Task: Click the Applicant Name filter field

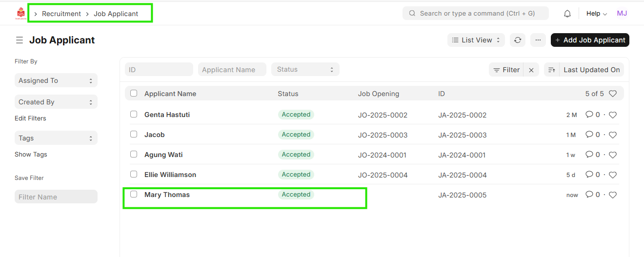Action: click(x=232, y=70)
